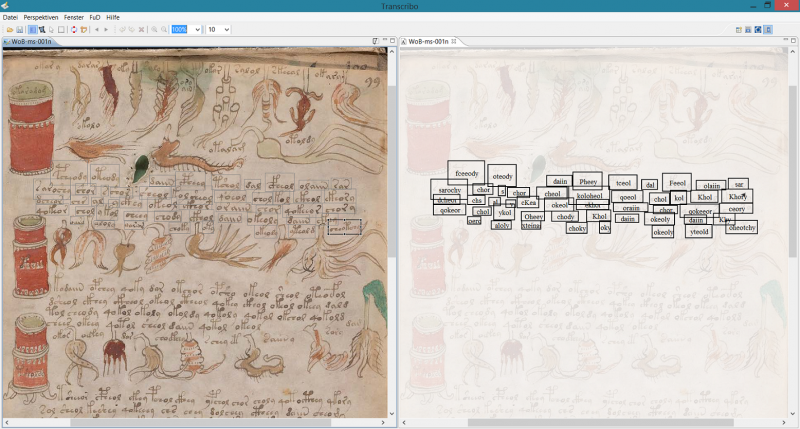Select the 'qoeol' transcription box
Image resolution: width=800 pixels, height=429 pixels.
628,197
